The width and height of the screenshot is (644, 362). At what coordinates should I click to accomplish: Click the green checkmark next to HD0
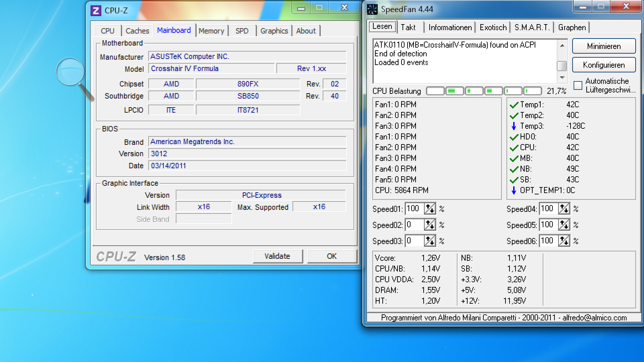(514, 137)
